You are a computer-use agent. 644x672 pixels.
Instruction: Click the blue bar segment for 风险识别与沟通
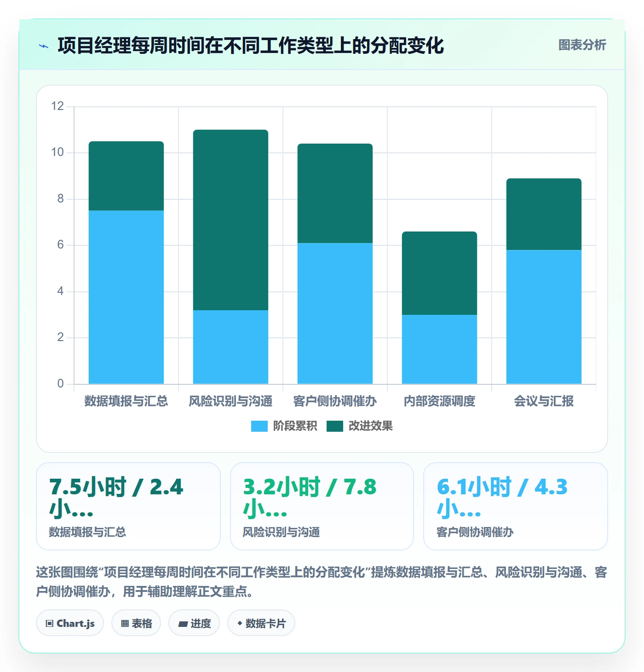[230, 347]
